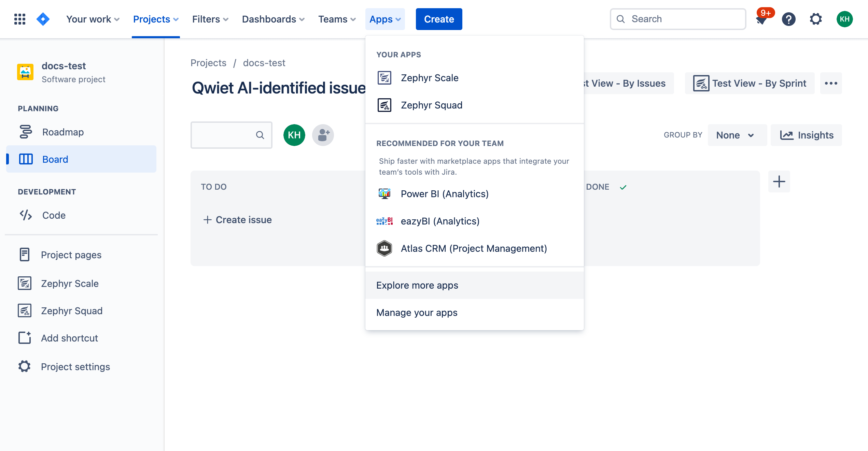Click Zephyr Scale icon in sidebar

[x=25, y=283]
